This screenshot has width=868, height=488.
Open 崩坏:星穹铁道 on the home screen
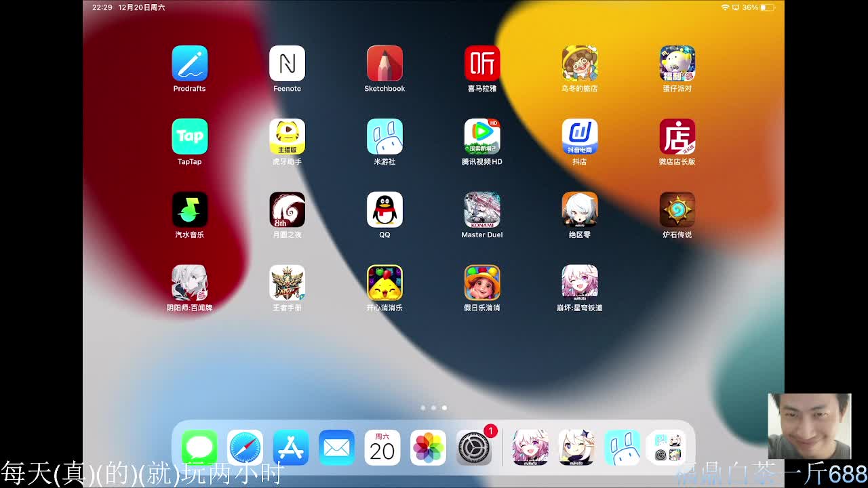(x=580, y=283)
